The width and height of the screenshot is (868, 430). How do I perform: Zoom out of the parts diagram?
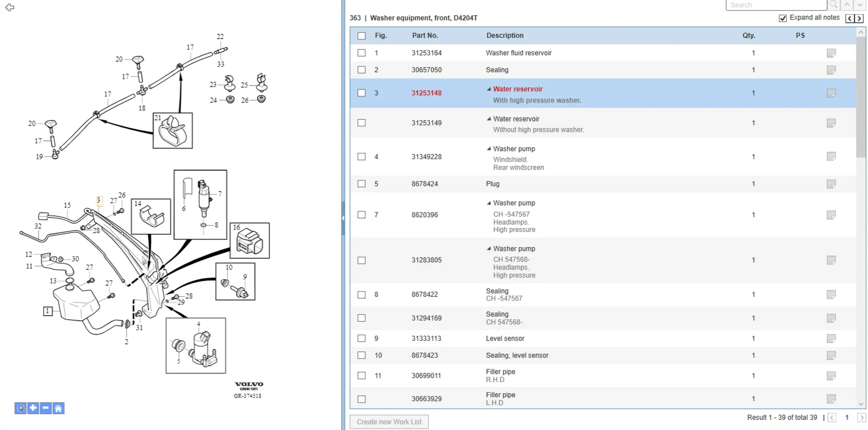(x=46, y=408)
